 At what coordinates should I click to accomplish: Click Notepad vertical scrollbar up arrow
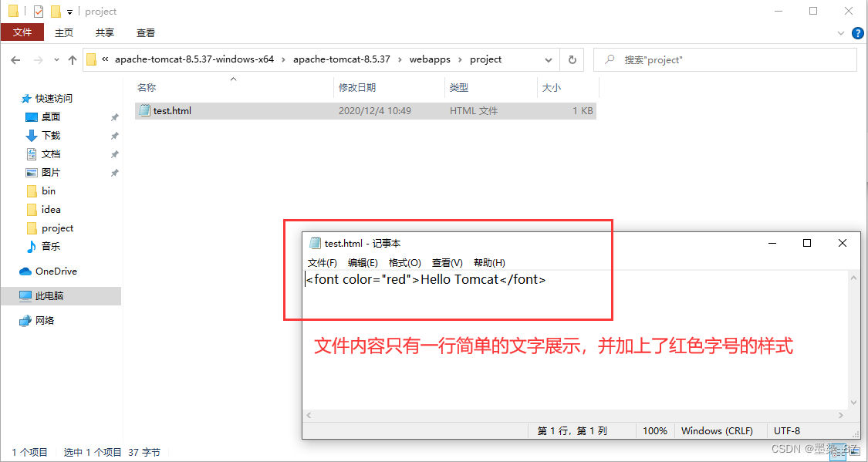point(853,278)
